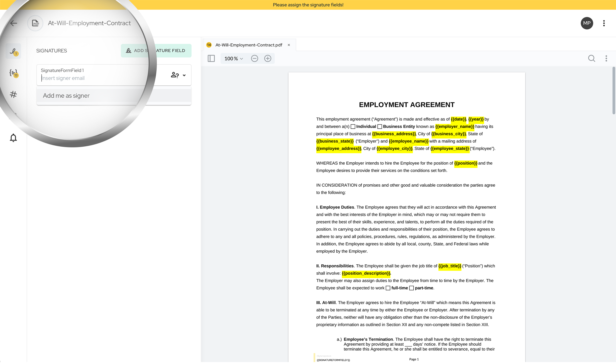
Task: Check the Individual checkbox in the agreement
Action: (x=353, y=126)
